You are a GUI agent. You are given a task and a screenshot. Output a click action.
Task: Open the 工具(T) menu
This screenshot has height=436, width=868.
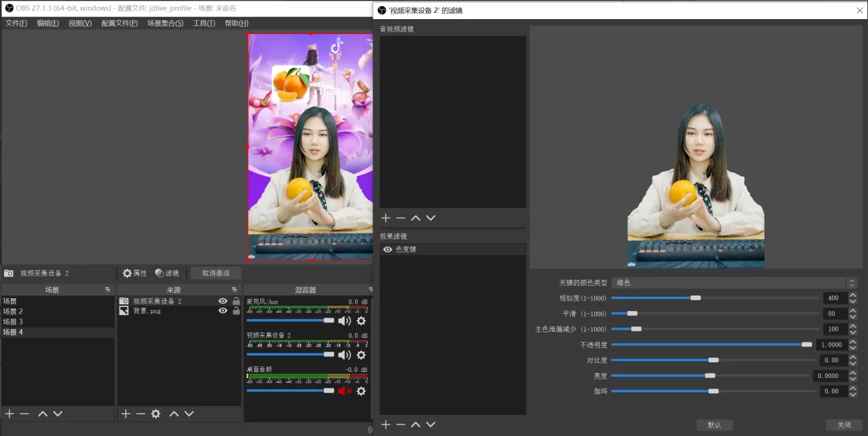[x=204, y=23]
